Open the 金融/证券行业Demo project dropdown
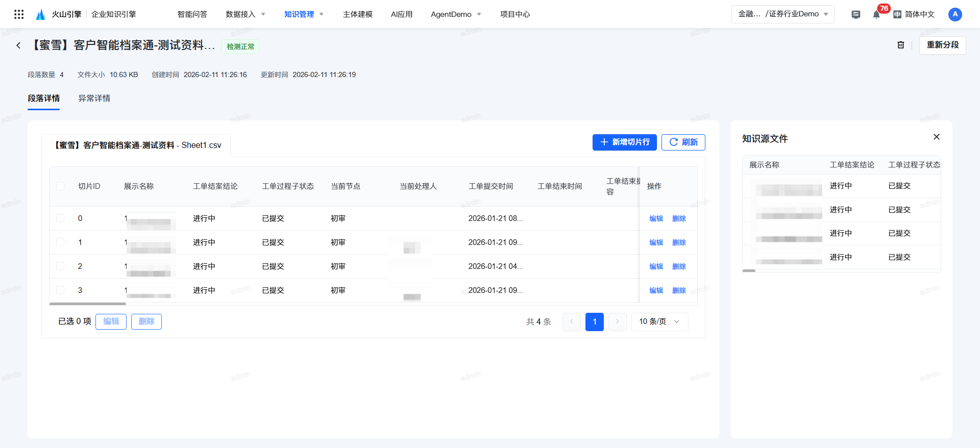The width and height of the screenshot is (980, 448). point(782,14)
